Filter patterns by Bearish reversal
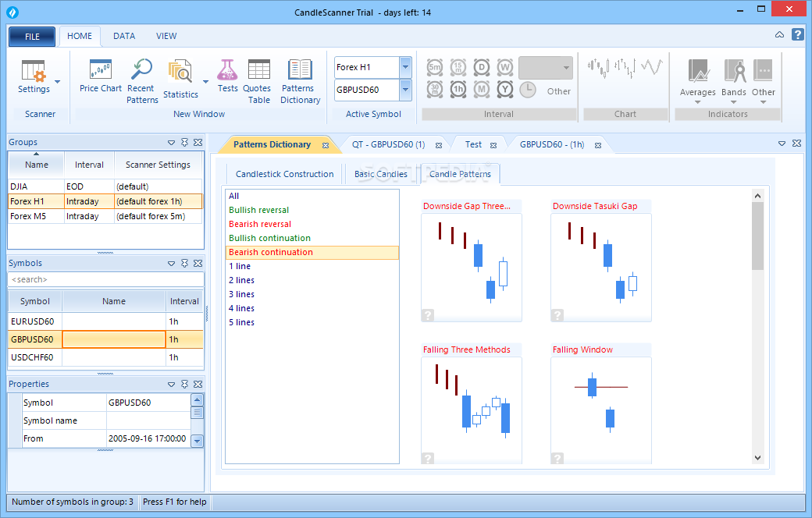The image size is (812, 518). (260, 224)
